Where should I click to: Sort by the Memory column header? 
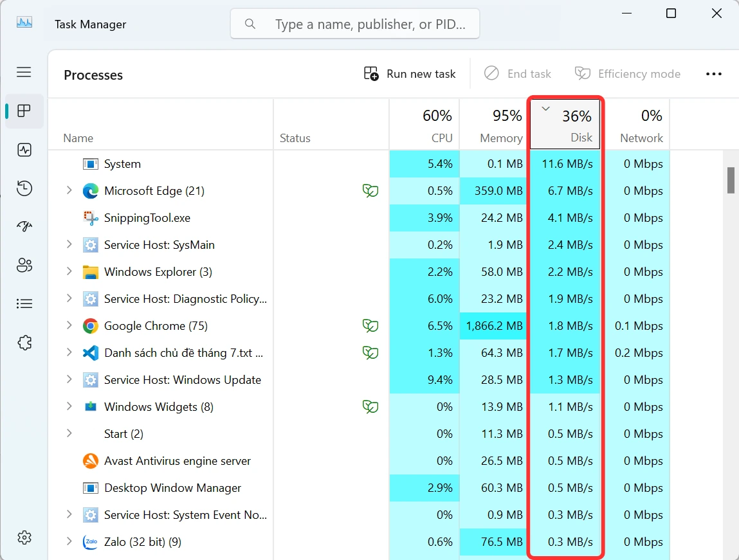click(x=493, y=124)
